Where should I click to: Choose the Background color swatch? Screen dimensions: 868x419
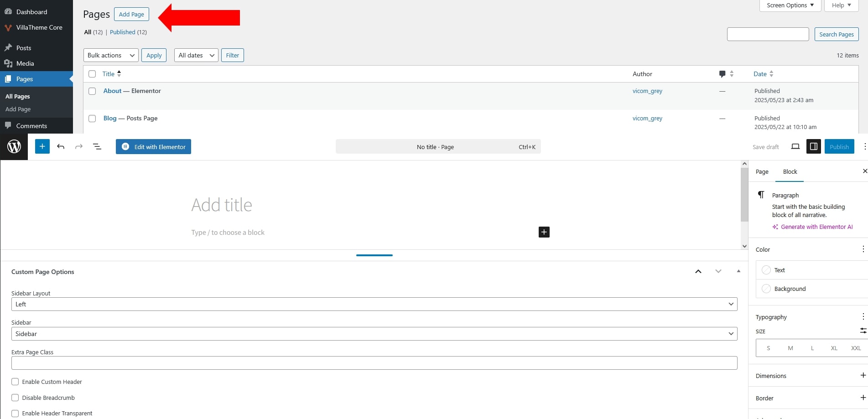(x=766, y=289)
